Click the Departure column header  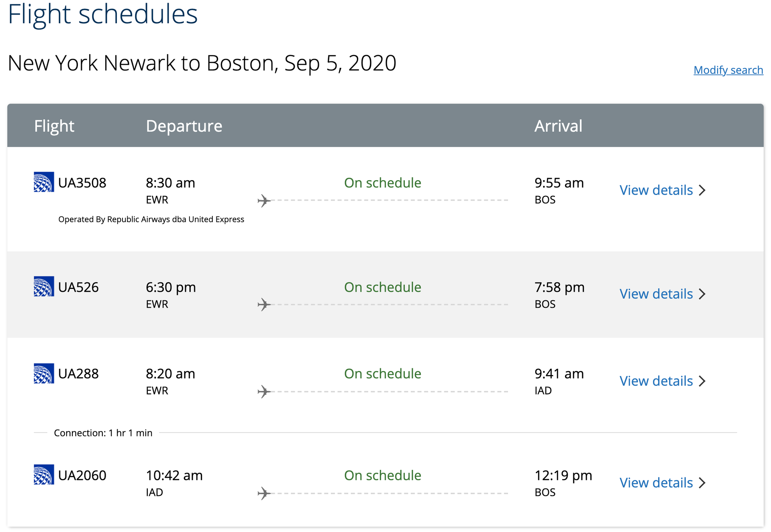(184, 126)
